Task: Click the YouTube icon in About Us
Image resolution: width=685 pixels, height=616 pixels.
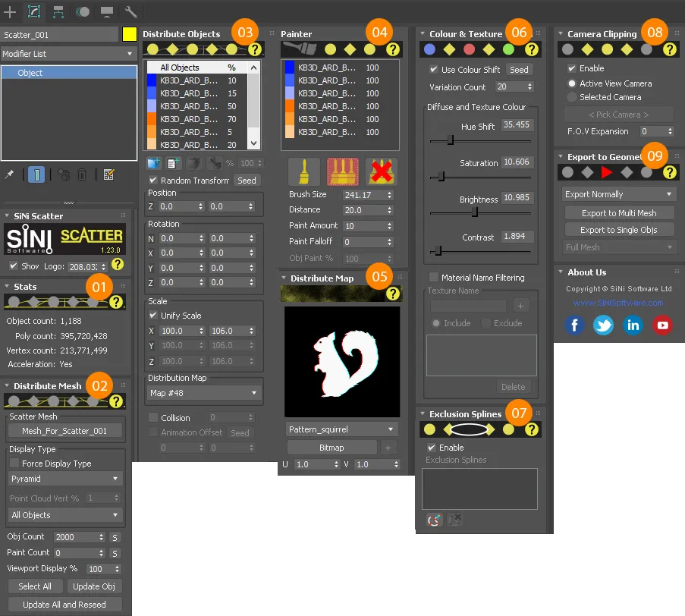Action: (662, 325)
